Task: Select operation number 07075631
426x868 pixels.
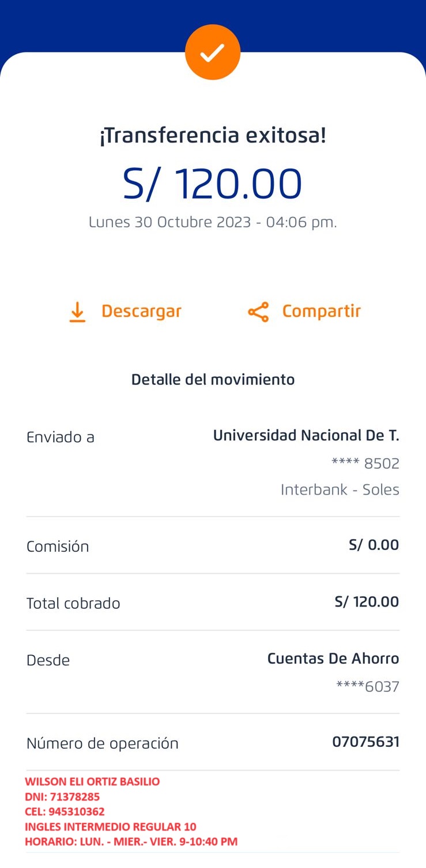Action: click(x=365, y=742)
